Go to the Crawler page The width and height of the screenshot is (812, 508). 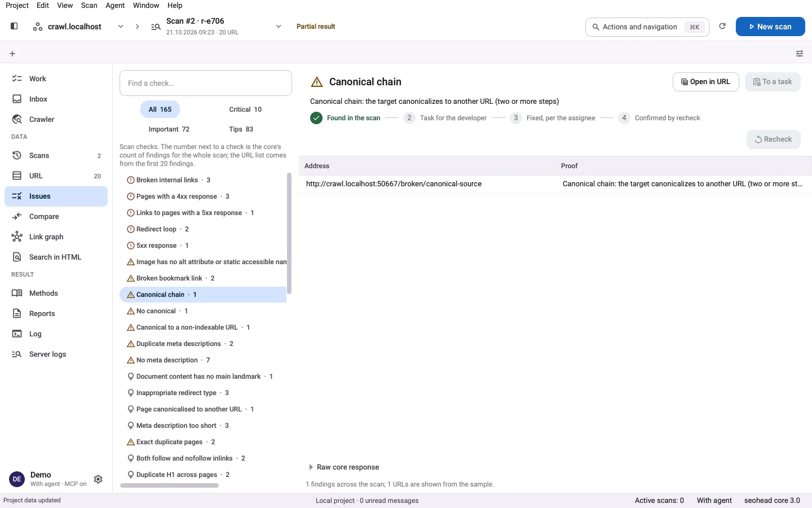point(56,119)
